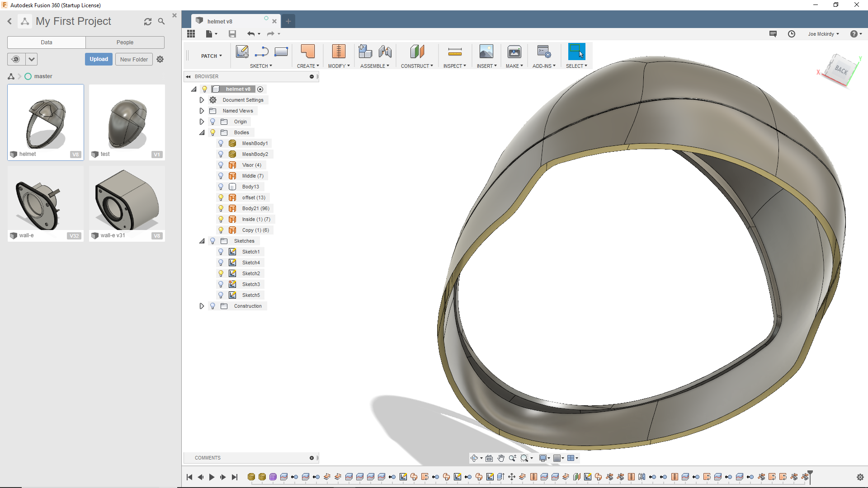Open the CONSTRUCT menu
Viewport: 868px width, 488px height.
pos(417,66)
